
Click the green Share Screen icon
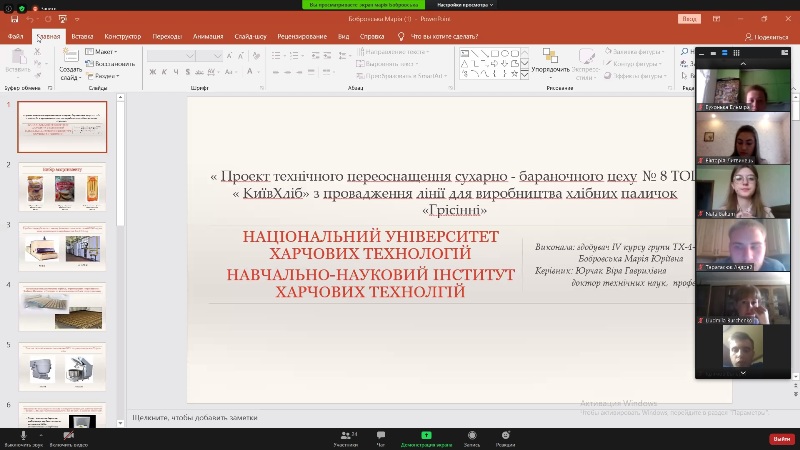point(426,437)
